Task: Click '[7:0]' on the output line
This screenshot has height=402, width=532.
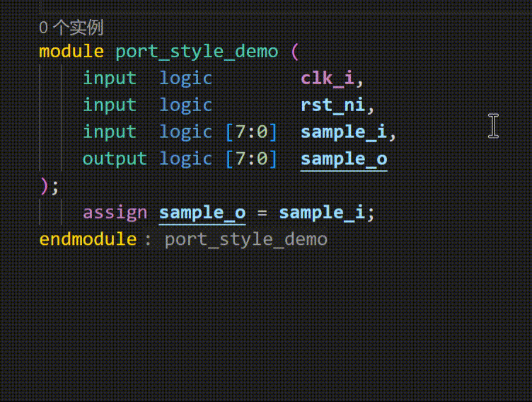Action: [251, 159]
